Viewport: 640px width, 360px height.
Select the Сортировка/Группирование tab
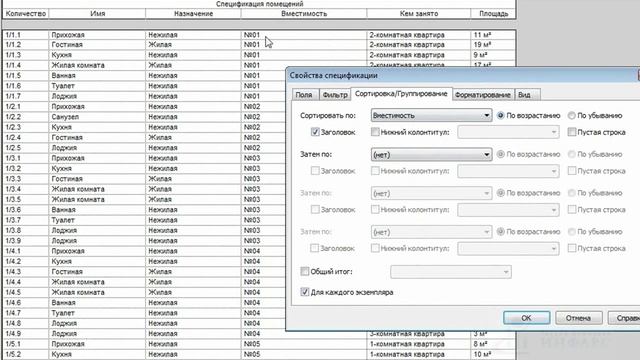pos(401,94)
